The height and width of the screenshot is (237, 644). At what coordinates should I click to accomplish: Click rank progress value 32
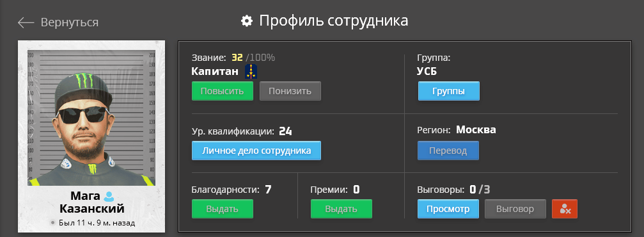[237, 58]
